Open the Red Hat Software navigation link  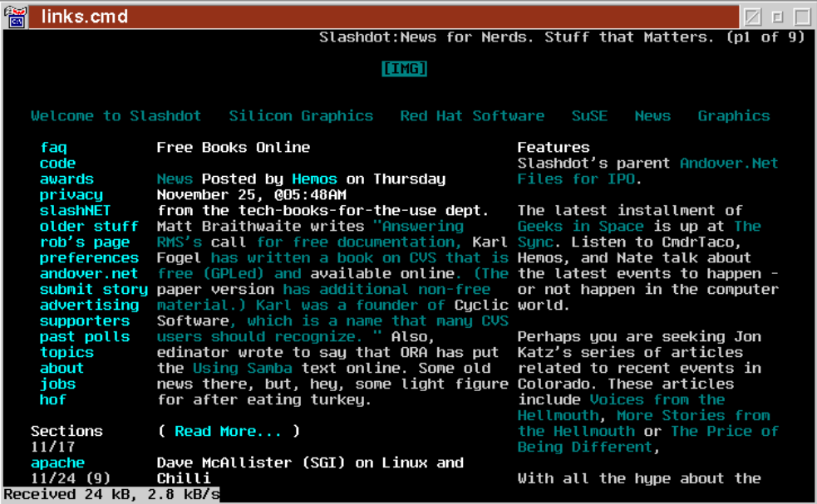coord(472,116)
